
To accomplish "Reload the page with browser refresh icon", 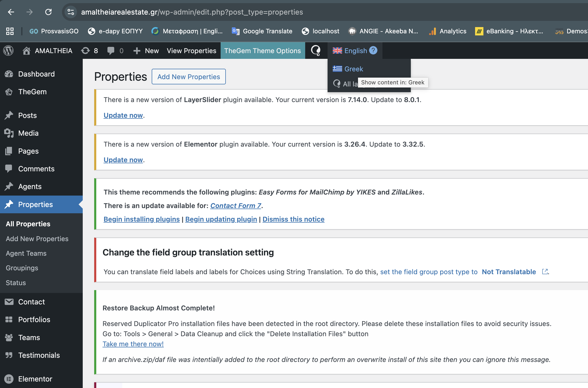I will pyautogui.click(x=48, y=12).
